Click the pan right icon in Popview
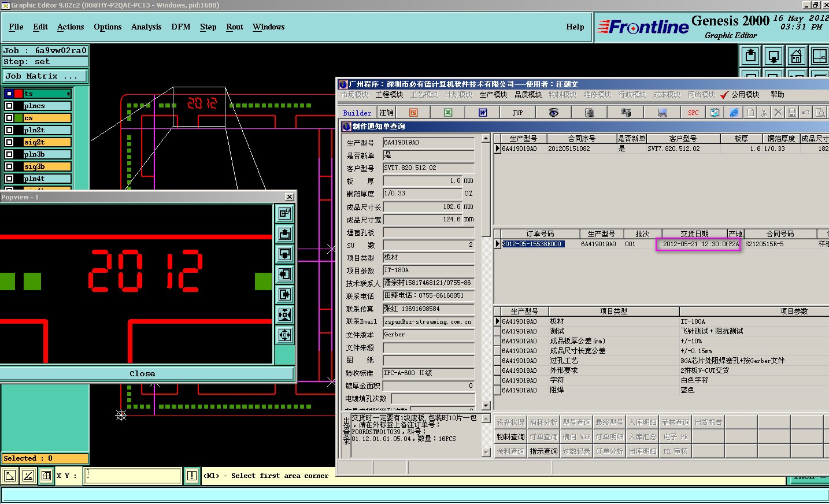The image size is (829, 504). [284, 294]
